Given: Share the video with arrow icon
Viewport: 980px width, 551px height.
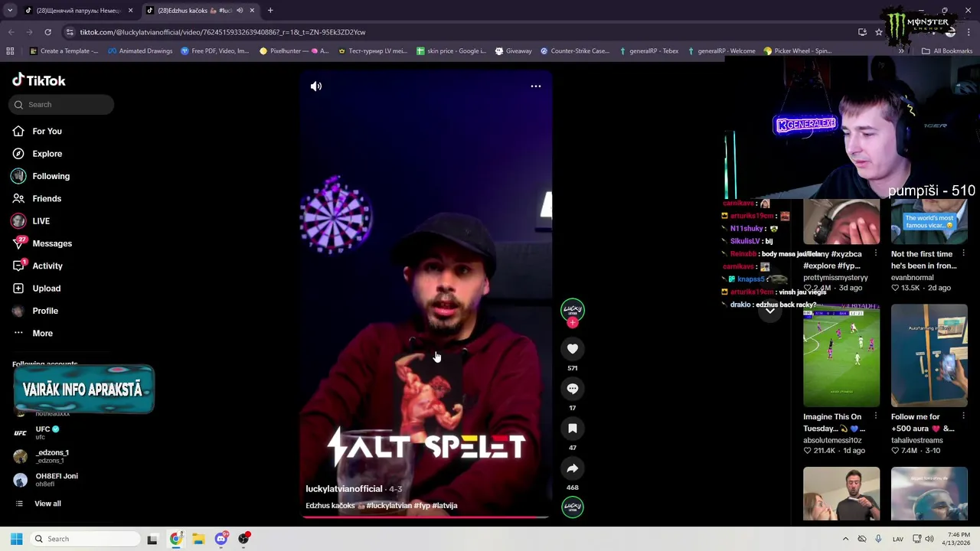Looking at the screenshot, I should pos(572,468).
